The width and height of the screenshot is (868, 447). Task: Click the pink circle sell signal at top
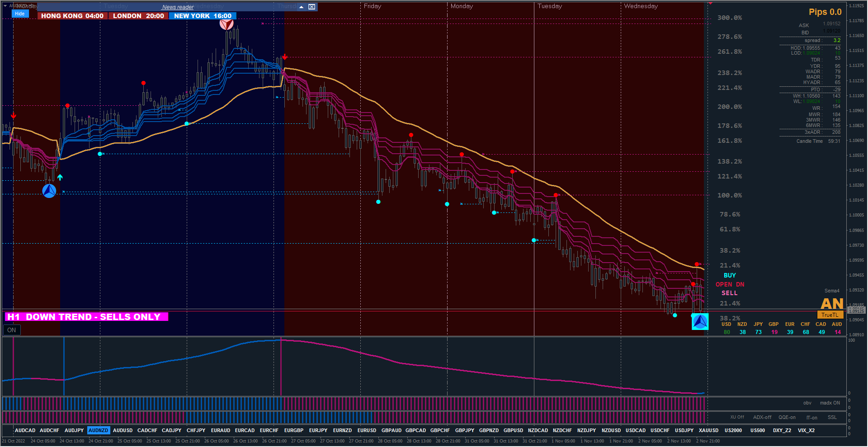[226, 24]
